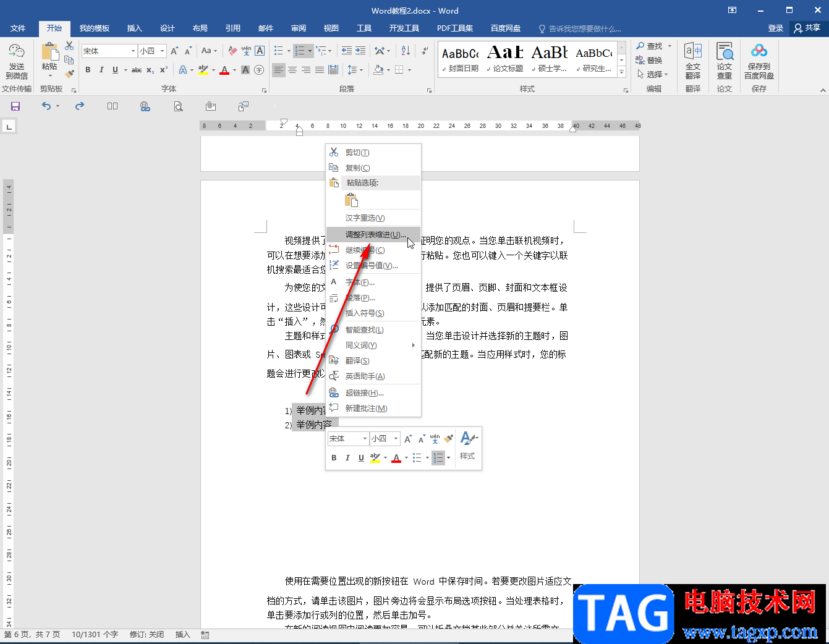This screenshot has height=644, width=829.
Task: Open the ribbon font size dropdown 小四
Action: (163, 51)
